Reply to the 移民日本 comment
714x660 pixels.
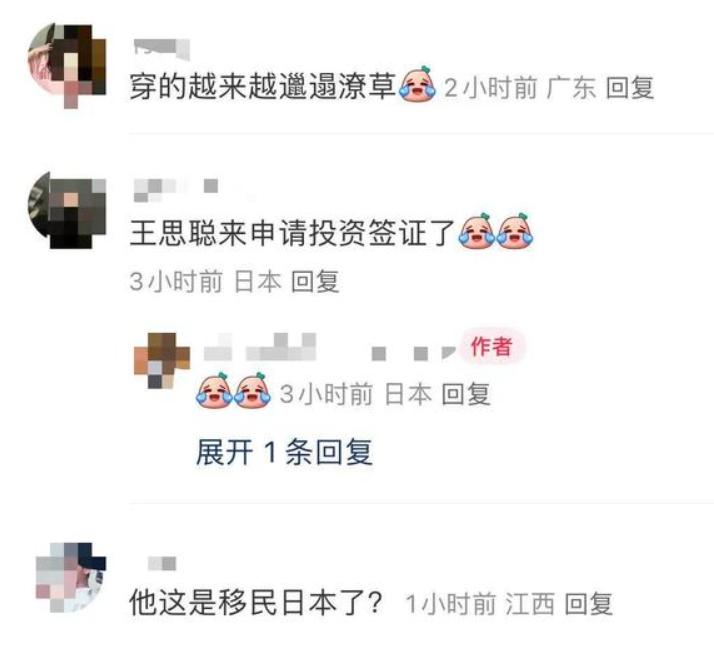(588, 604)
